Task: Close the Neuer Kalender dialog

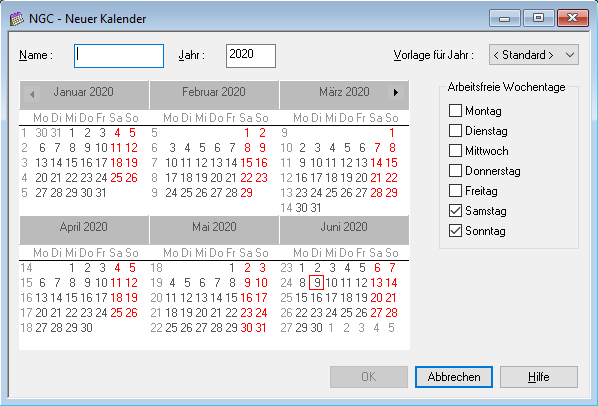Action: pos(572,18)
